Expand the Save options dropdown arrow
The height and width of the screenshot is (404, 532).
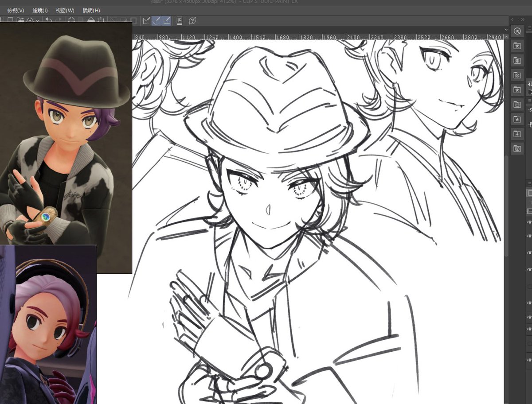[38, 21]
